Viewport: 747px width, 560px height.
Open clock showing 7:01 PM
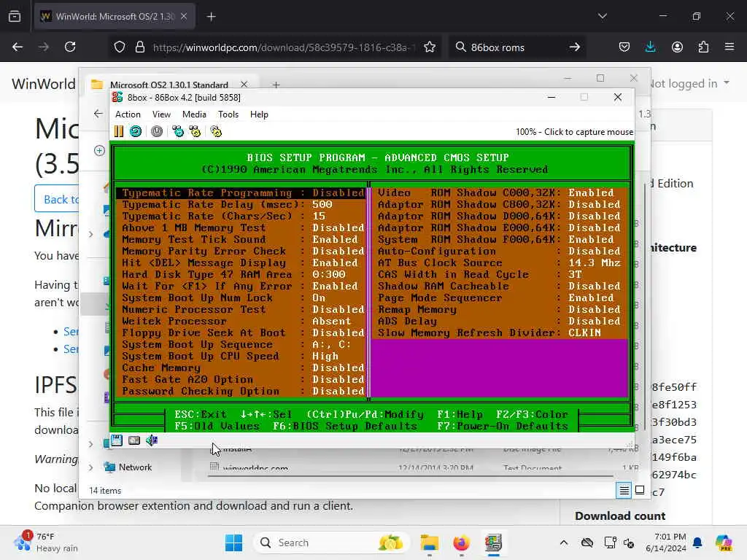pyautogui.click(x=665, y=542)
